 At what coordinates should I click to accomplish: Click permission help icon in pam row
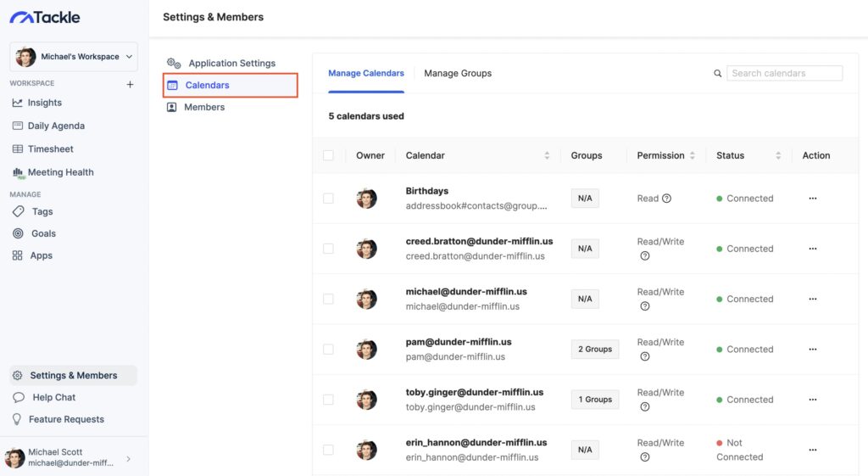(645, 356)
